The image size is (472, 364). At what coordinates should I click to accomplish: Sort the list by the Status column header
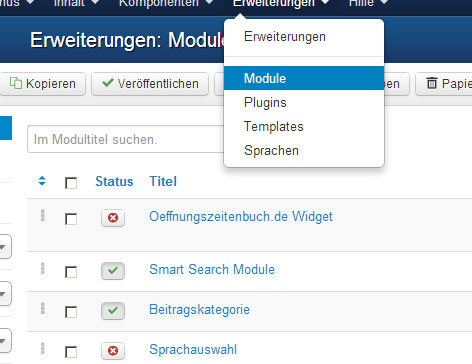pos(114,181)
